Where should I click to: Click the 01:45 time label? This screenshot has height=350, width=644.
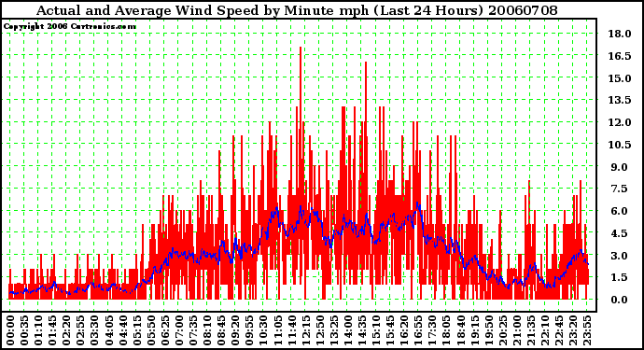[52, 330]
